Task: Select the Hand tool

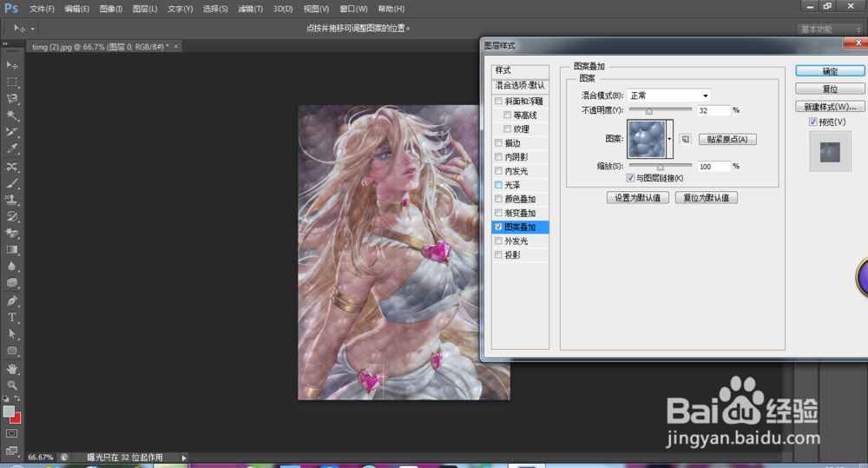Action: 11,369
